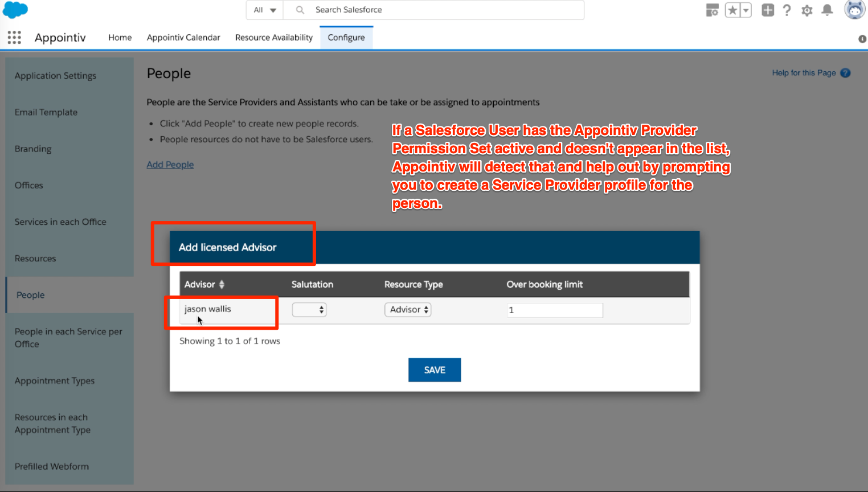Viewport: 868px width, 492px height.
Task: Click the Resource Type column header
Action: (413, 285)
